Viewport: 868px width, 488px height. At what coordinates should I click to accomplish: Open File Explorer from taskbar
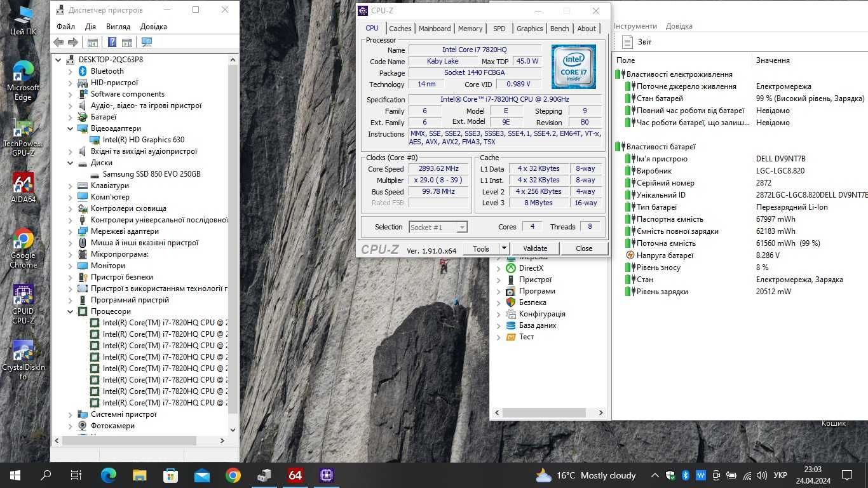click(x=140, y=475)
